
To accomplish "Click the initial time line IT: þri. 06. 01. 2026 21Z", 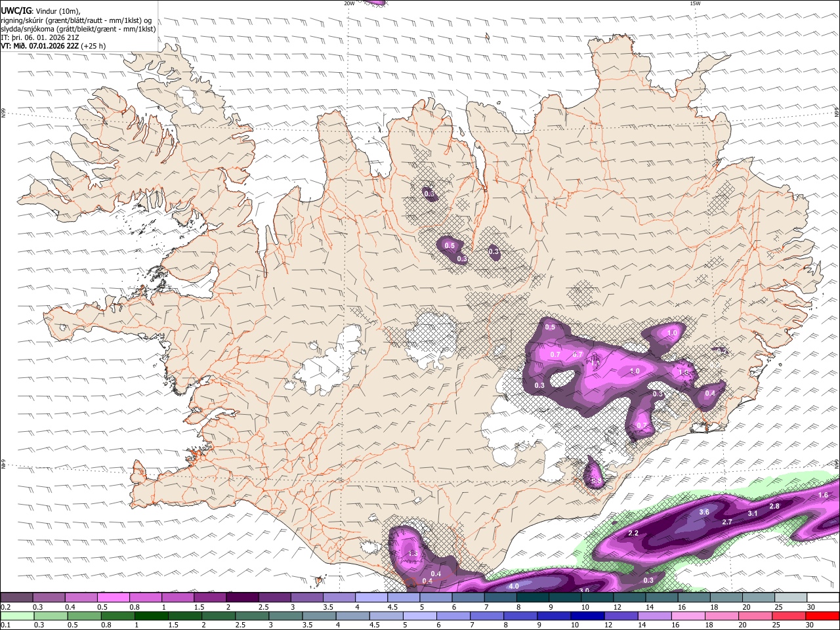I will [x=41, y=37].
